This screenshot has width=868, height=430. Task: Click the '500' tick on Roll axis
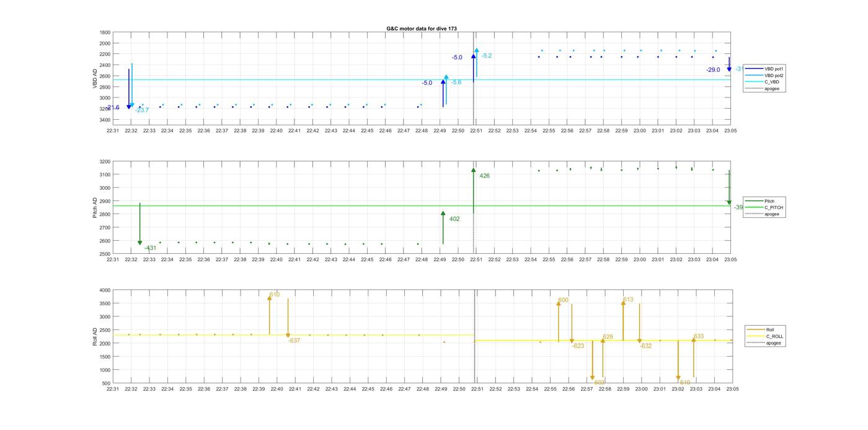tap(107, 383)
